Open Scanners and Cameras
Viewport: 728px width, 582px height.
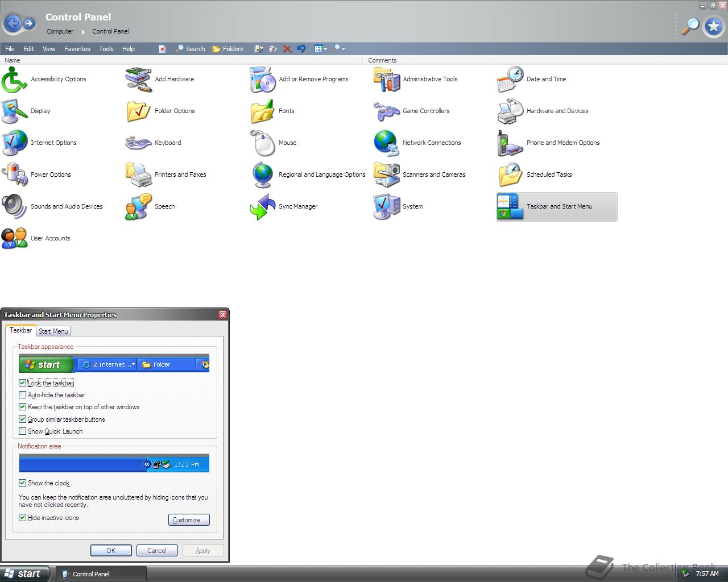tap(420, 174)
